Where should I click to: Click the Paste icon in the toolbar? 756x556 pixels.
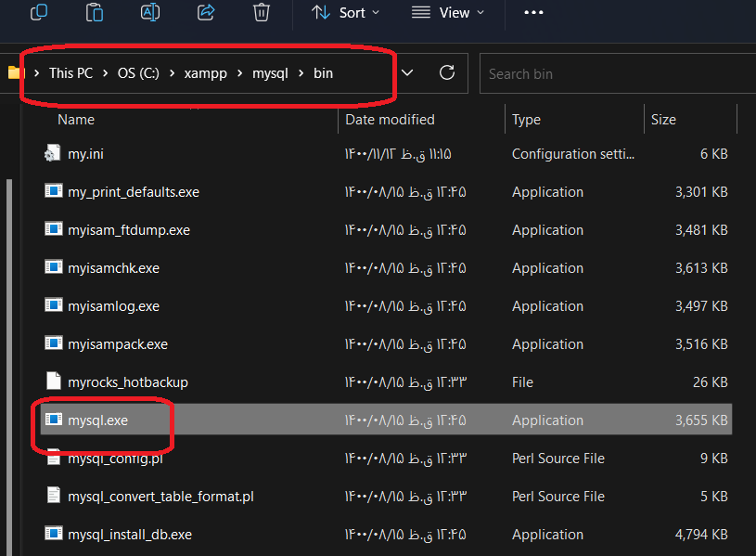point(95,12)
